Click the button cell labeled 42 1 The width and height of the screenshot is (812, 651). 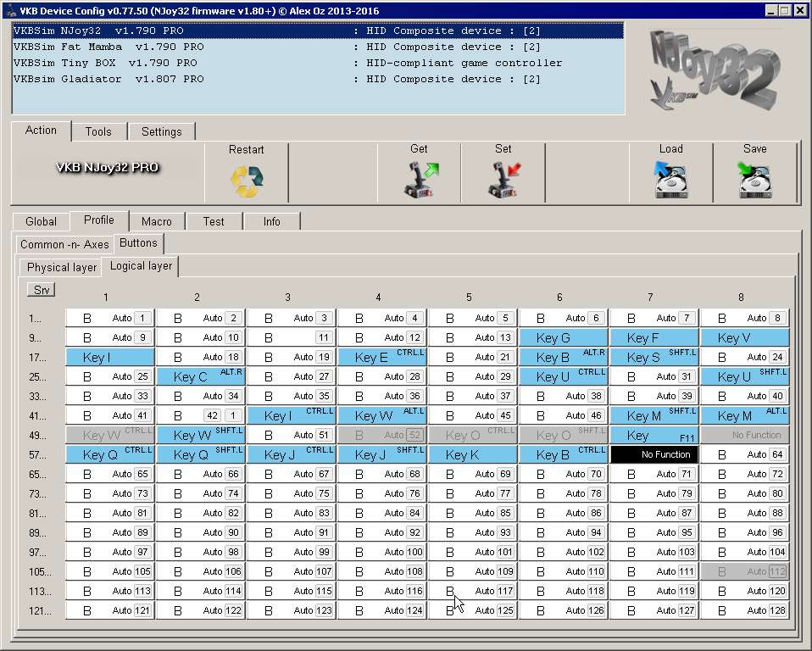pos(200,415)
